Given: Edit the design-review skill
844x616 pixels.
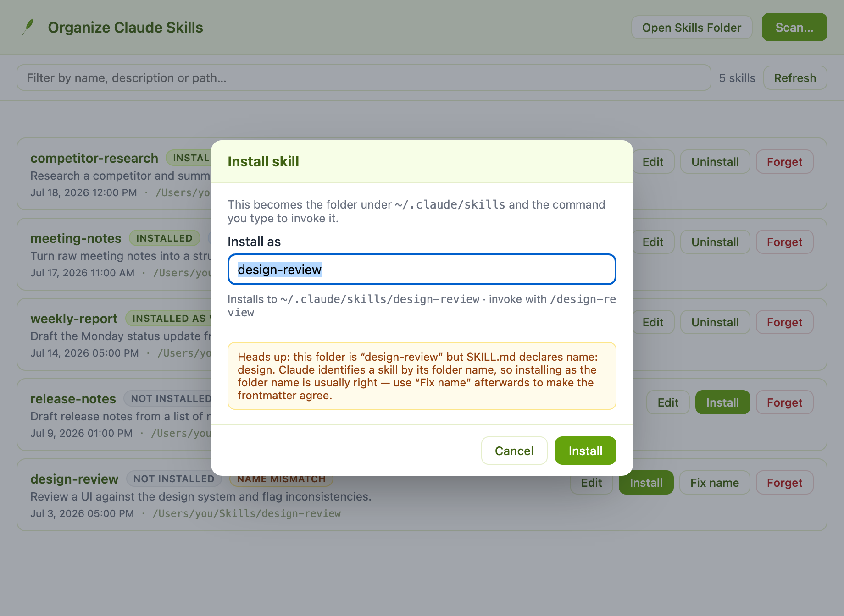Looking at the screenshot, I should (591, 483).
